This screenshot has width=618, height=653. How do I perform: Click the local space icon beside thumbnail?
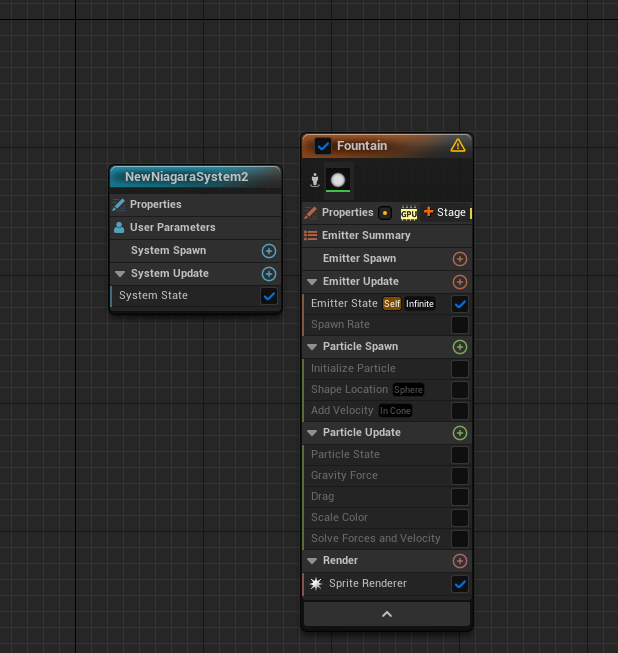pos(315,180)
